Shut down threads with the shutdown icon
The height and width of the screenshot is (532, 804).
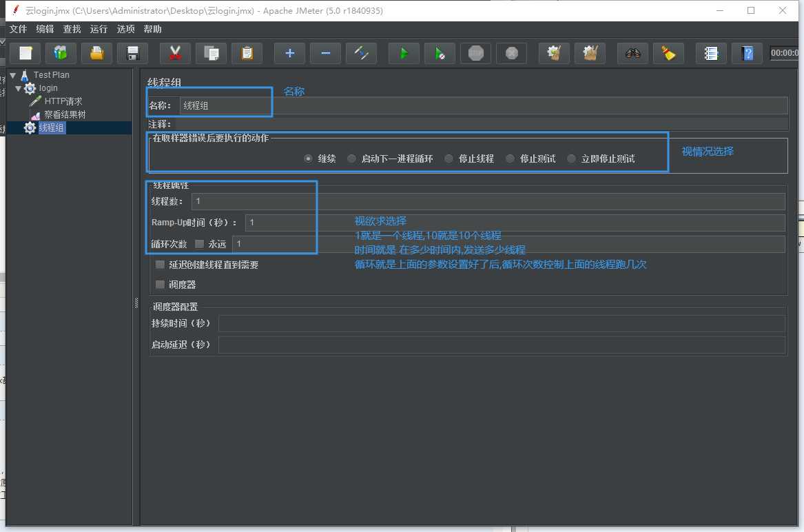pyautogui.click(x=512, y=53)
